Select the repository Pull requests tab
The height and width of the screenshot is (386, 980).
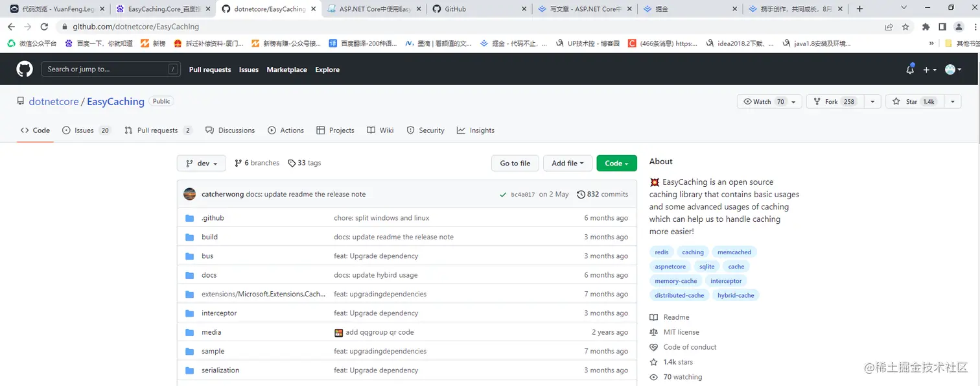click(158, 130)
